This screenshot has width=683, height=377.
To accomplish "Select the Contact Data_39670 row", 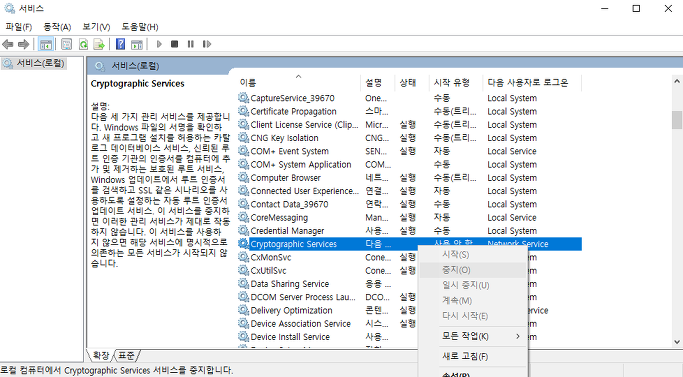I will (x=409, y=204).
